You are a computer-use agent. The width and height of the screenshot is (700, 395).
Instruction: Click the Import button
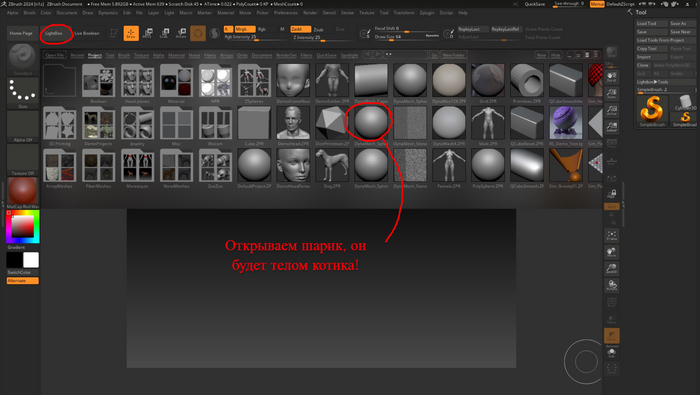652,57
